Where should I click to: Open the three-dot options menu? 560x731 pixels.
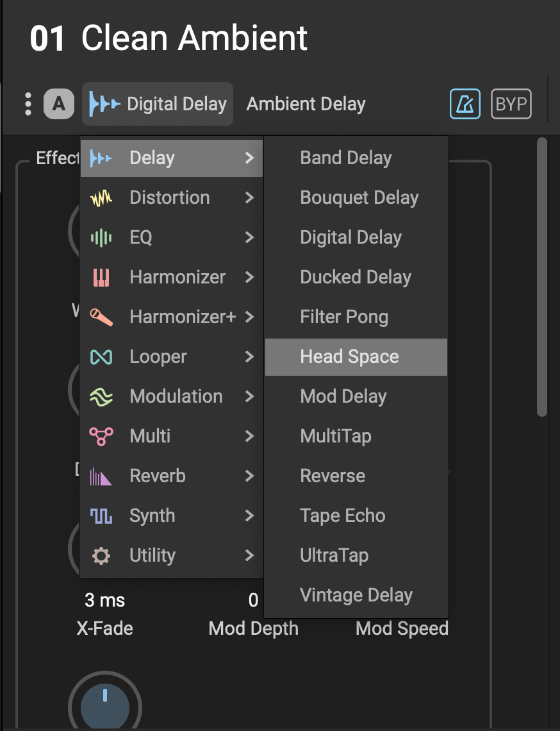coord(28,104)
